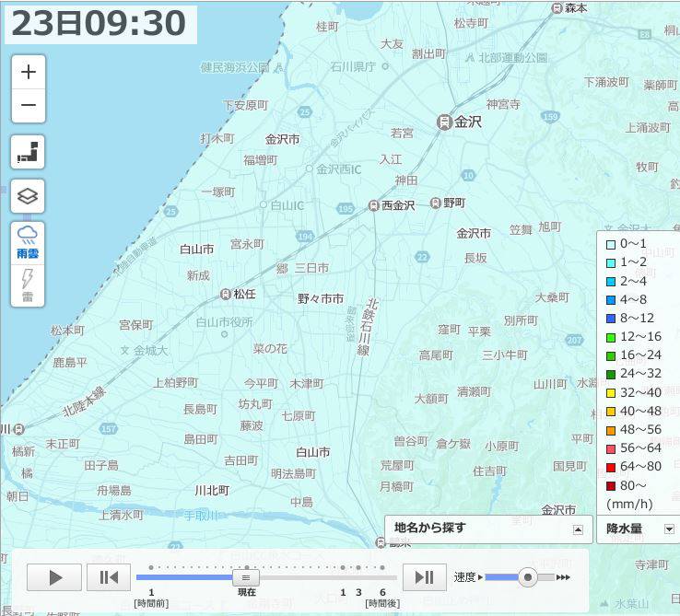Expand the 地名から探す panel
Viewport: 680px width, 616px height.
(x=578, y=529)
